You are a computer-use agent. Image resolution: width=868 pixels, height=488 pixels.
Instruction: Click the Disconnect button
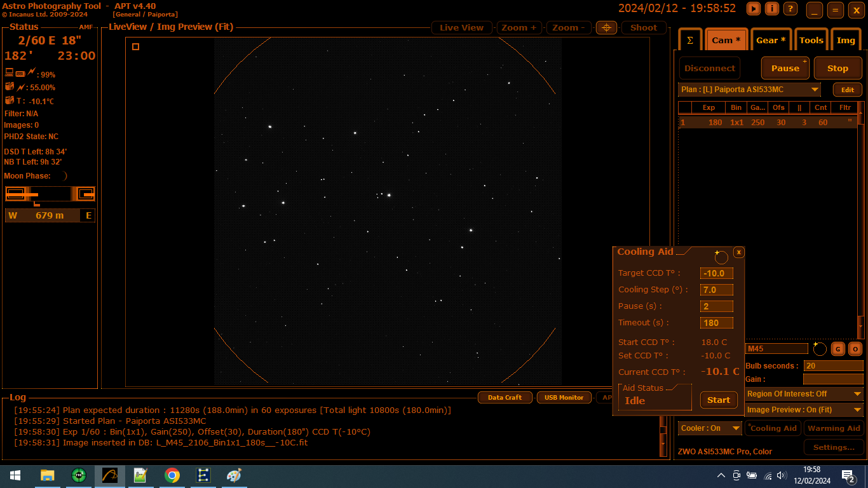(x=710, y=68)
